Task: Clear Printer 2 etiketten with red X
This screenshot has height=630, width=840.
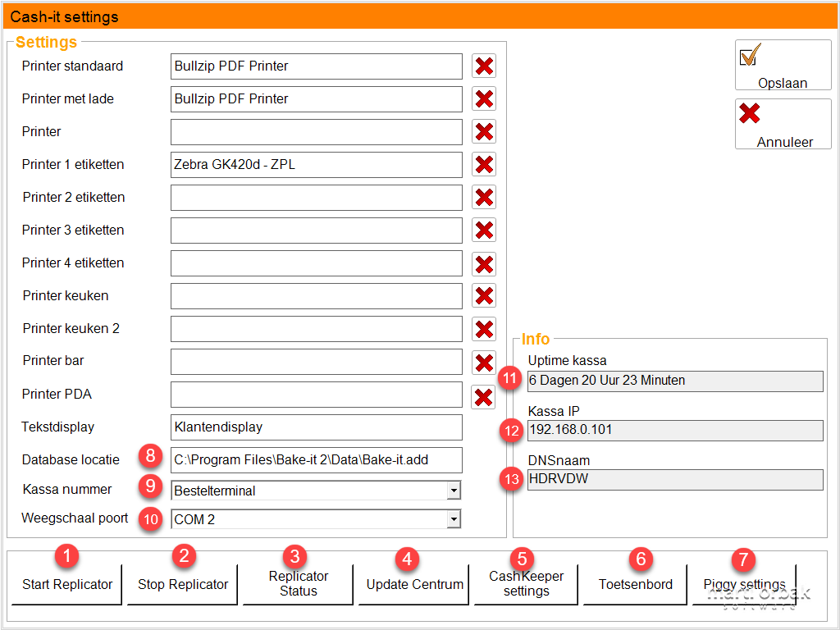Action: coord(484,197)
